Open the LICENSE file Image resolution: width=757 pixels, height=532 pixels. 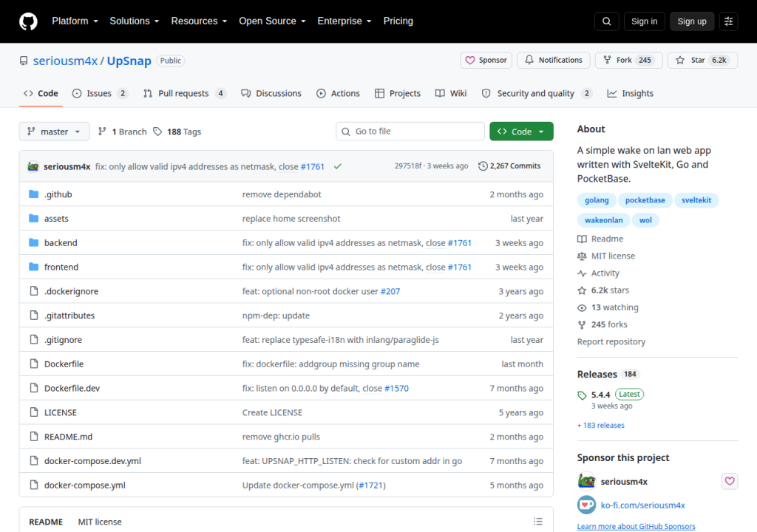61,412
